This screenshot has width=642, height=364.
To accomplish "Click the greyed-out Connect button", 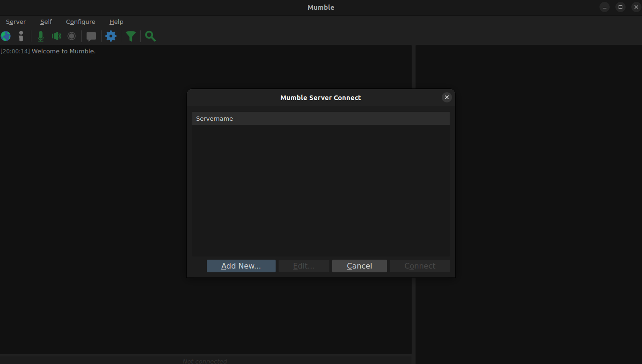I will [x=420, y=266].
